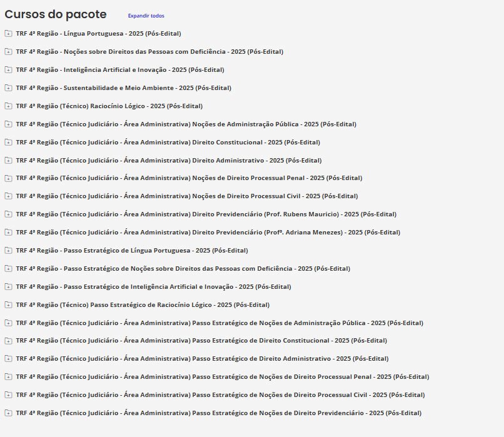Click plus icon beside Noções de Direito Processual Penal
504x437 pixels.
click(8, 178)
